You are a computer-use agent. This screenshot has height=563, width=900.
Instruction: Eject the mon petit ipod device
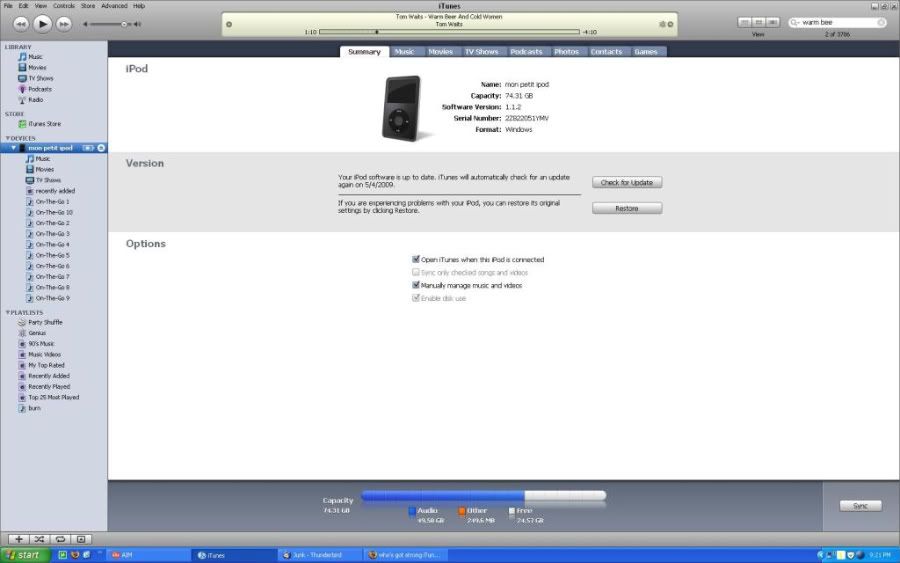click(101, 148)
